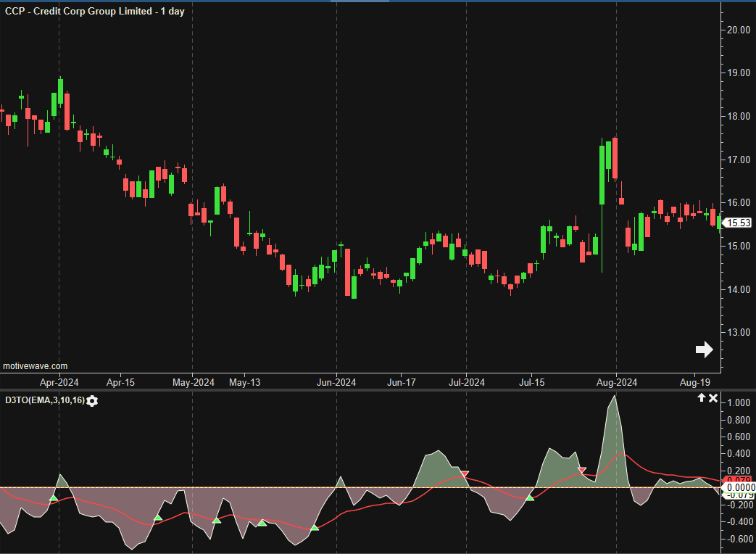Image resolution: width=756 pixels, height=554 pixels.
Task: Click the 1.000 level on oscillator axis
Action: click(739, 402)
